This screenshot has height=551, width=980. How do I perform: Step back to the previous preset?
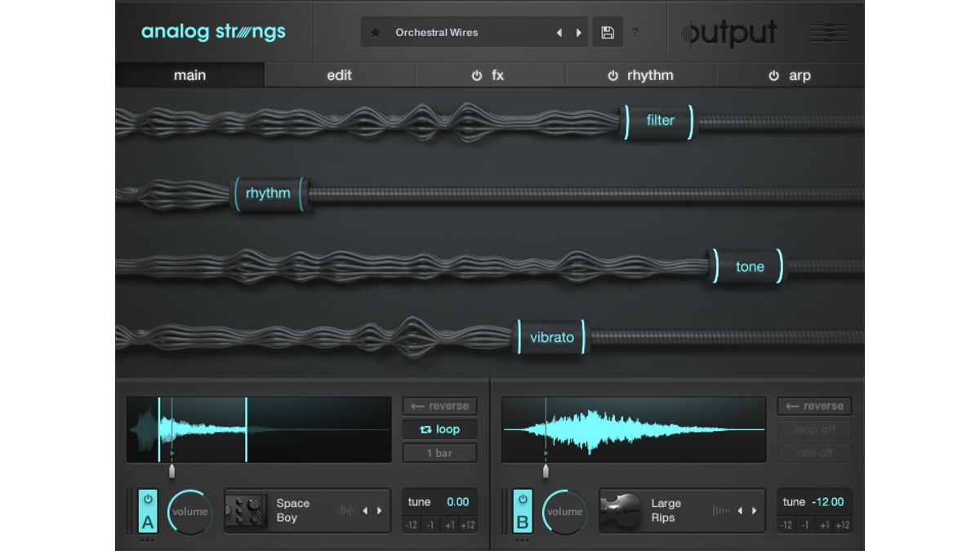click(x=559, y=32)
